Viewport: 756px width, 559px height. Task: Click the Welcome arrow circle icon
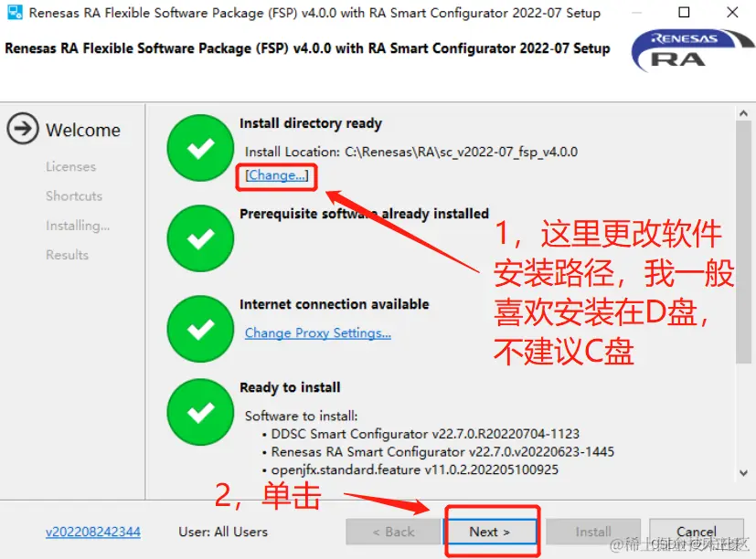coord(23,129)
